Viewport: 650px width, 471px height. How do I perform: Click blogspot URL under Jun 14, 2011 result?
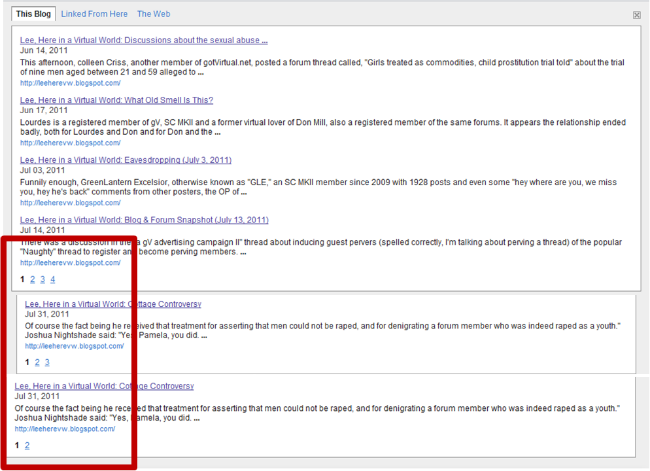click(70, 83)
